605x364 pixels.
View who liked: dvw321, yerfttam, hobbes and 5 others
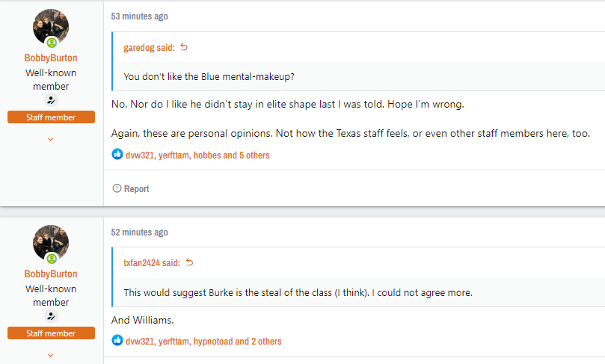[x=197, y=155]
